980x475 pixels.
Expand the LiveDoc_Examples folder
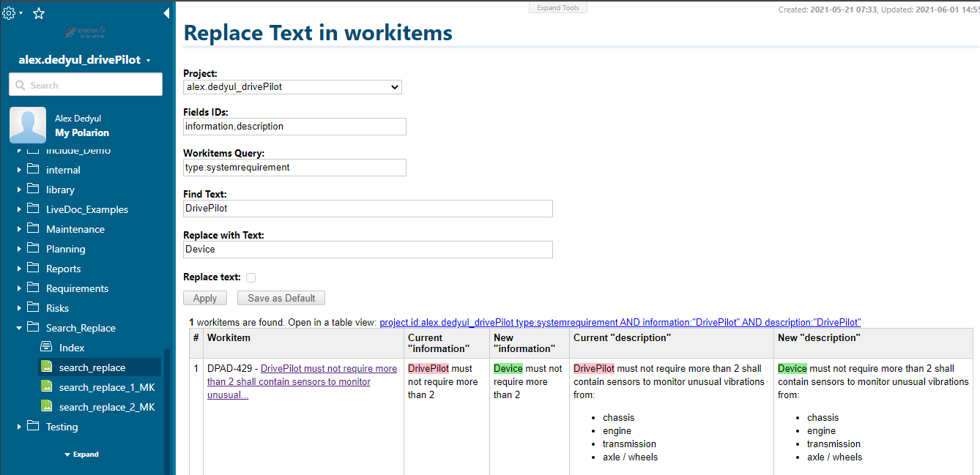point(19,209)
